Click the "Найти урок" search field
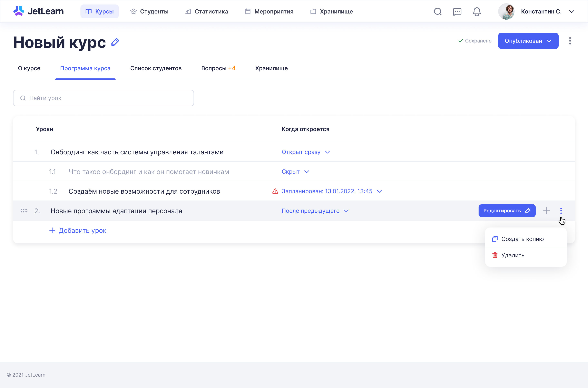Image resolution: width=588 pixels, height=388 pixels. pyautogui.click(x=103, y=98)
